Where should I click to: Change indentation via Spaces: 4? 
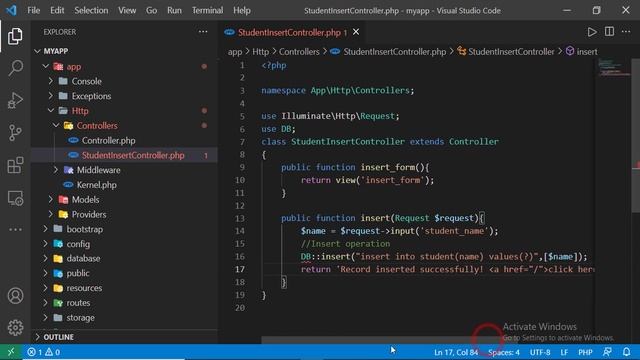(504, 352)
